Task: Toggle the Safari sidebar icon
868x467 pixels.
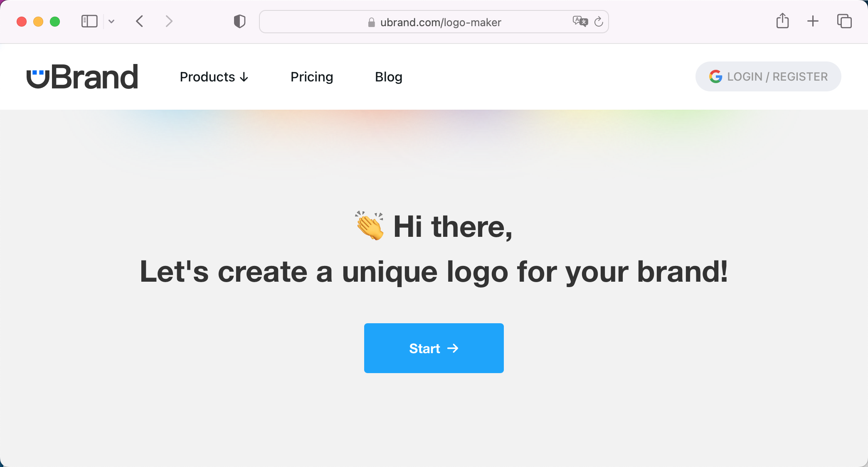Action: [89, 21]
